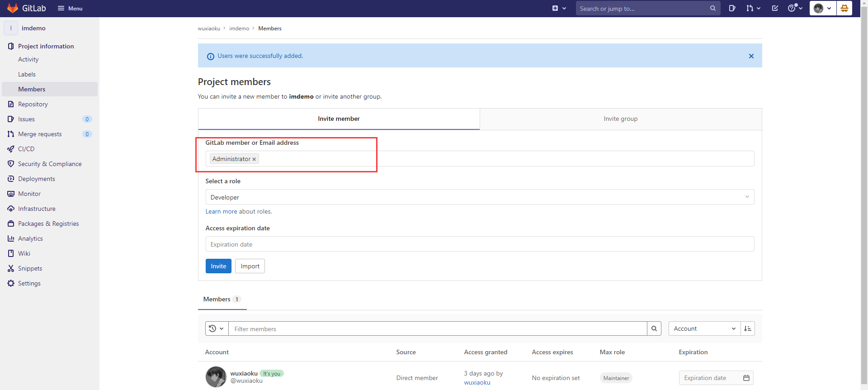Expand the Select a role dropdown

[479, 197]
